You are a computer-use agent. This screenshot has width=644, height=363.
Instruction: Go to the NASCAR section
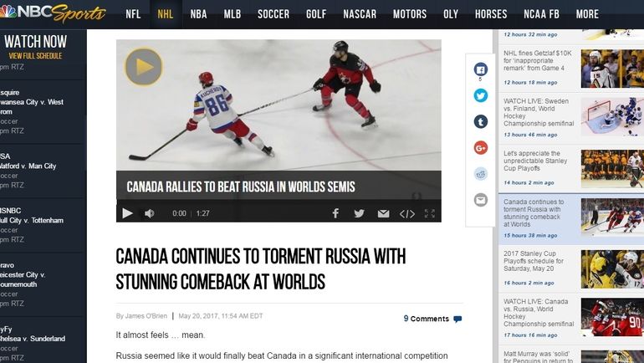point(360,14)
